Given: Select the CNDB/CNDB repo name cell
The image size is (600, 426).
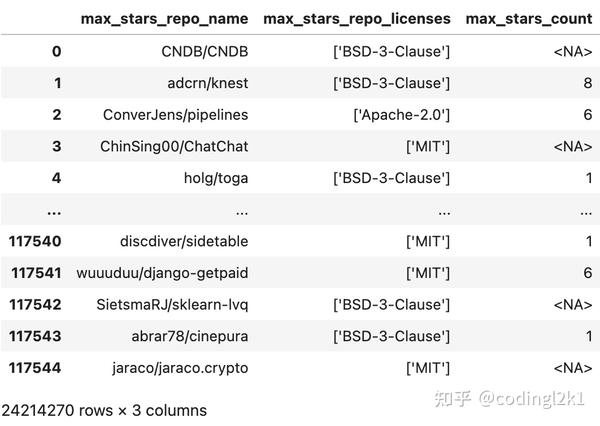Looking at the screenshot, I should pyautogui.click(x=205, y=51).
